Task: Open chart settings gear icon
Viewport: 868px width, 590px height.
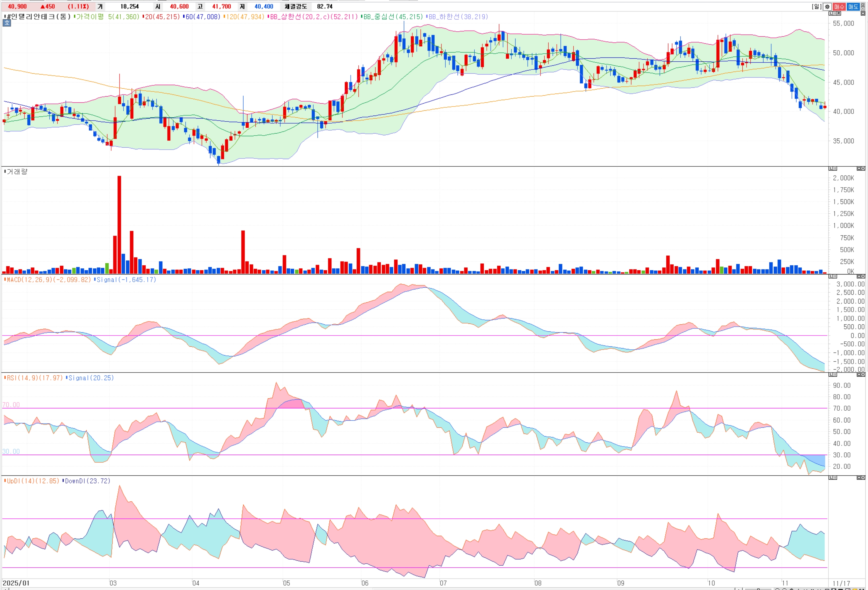Action: [827, 7]
